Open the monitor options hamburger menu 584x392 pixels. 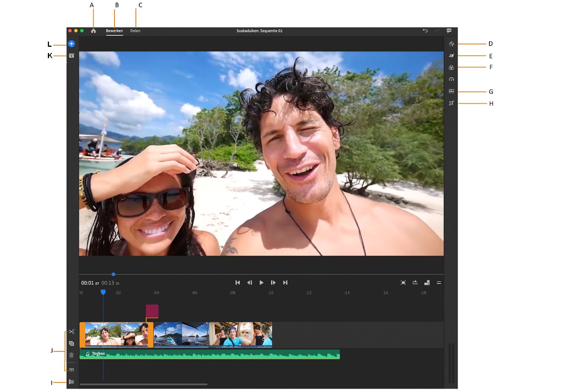click(x=439, y=283)
